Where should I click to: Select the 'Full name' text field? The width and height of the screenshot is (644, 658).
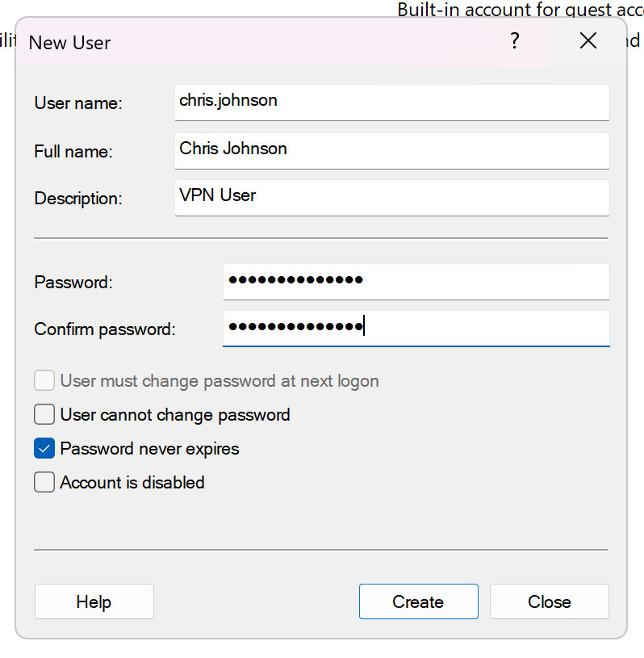(x=391, y=150)
